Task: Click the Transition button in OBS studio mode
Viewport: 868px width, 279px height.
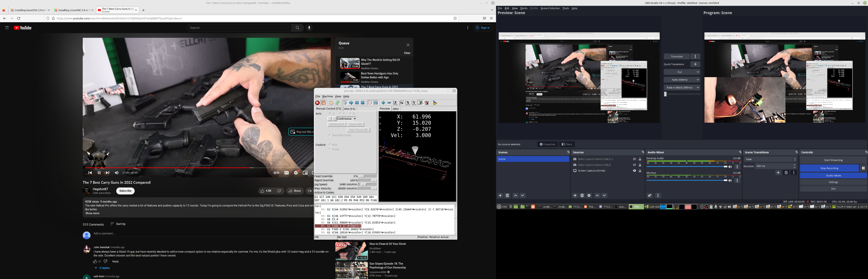Action: click(676, 57)
